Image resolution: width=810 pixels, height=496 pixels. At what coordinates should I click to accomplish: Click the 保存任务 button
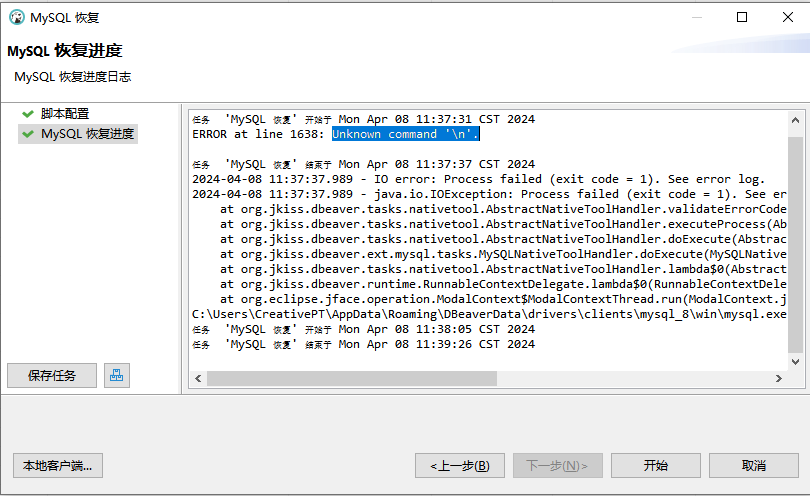pos(52,376)
